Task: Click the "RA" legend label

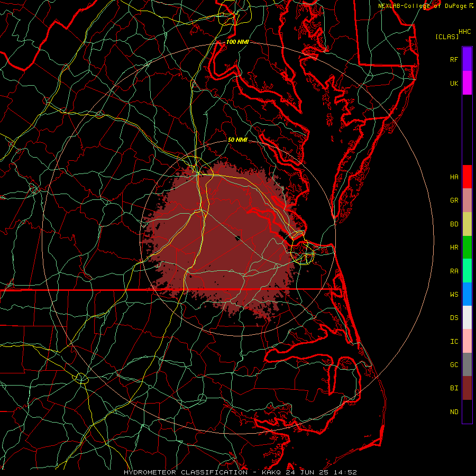Action: pyautogui.click(x=454, y=271)
